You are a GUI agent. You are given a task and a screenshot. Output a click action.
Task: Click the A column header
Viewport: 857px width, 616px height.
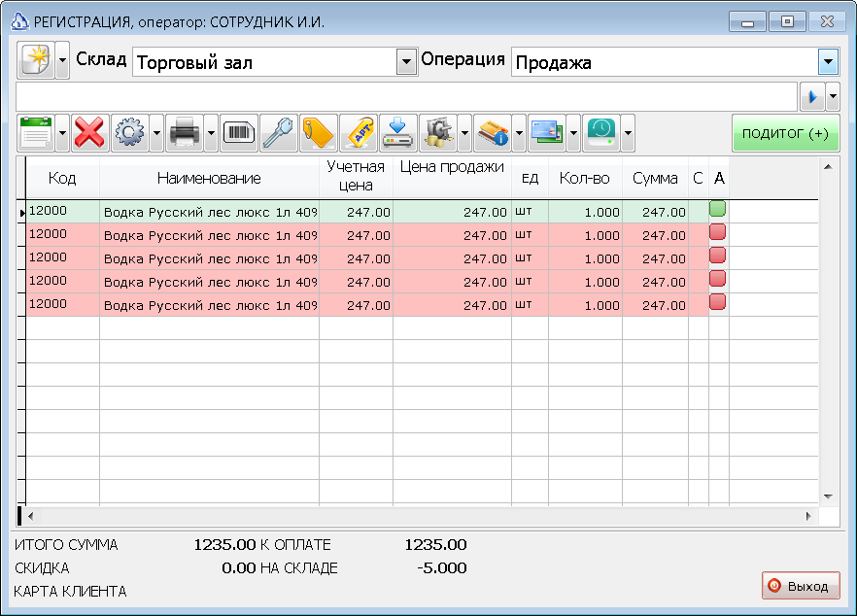719,178
